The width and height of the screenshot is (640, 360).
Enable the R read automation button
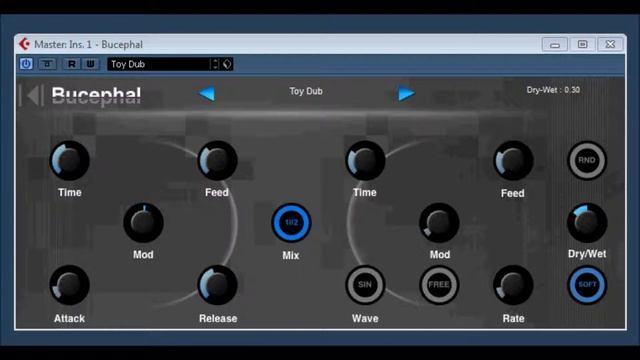click(x=72, y=64)
